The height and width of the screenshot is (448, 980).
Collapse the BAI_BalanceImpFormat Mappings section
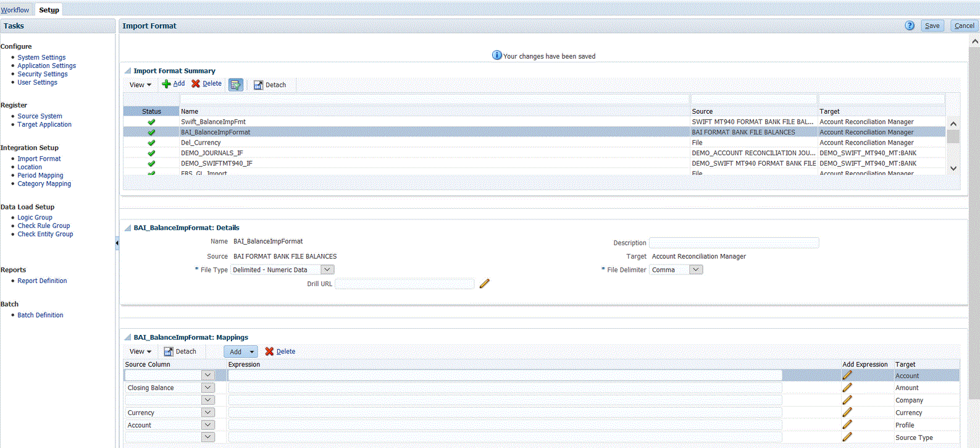click(x=128, y=337)
